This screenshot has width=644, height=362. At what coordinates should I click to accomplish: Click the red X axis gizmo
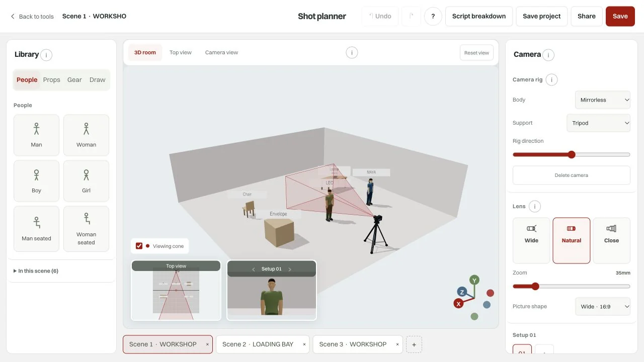[458, 303]
